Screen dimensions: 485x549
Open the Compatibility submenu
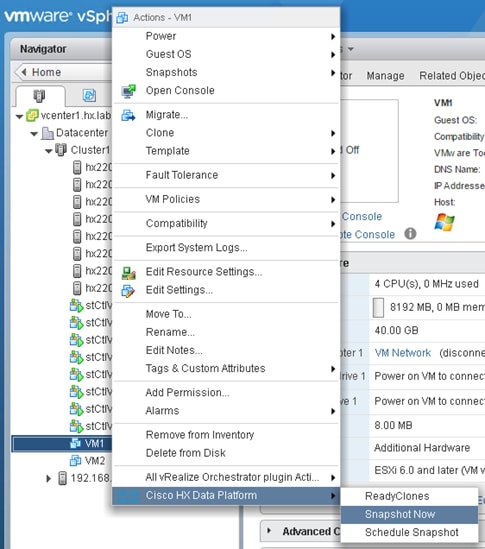pyautogui.click(x=226, y=224)
